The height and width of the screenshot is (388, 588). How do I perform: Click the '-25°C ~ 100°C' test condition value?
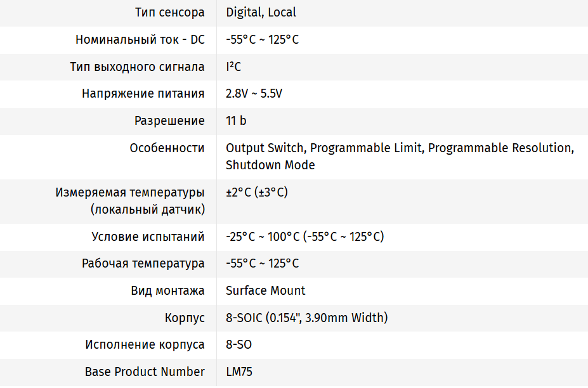point(262,237)
